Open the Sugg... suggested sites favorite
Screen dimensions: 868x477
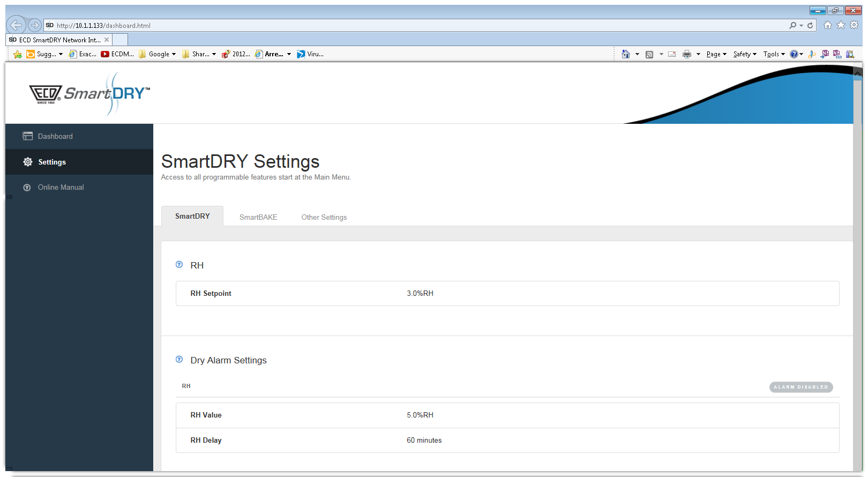pos(41,54)
